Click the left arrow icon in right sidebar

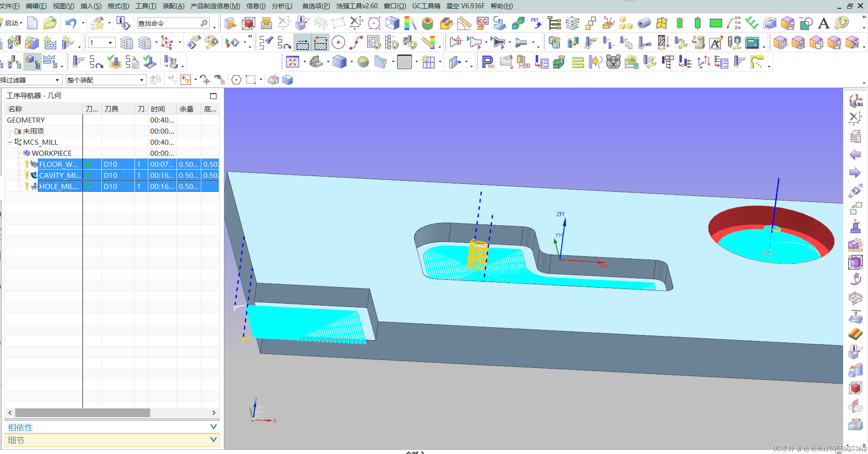point(855,155)
